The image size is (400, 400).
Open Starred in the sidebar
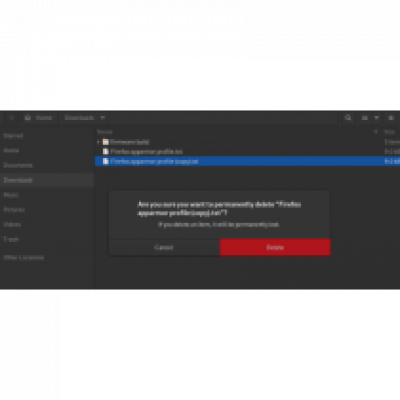[13, 136]
